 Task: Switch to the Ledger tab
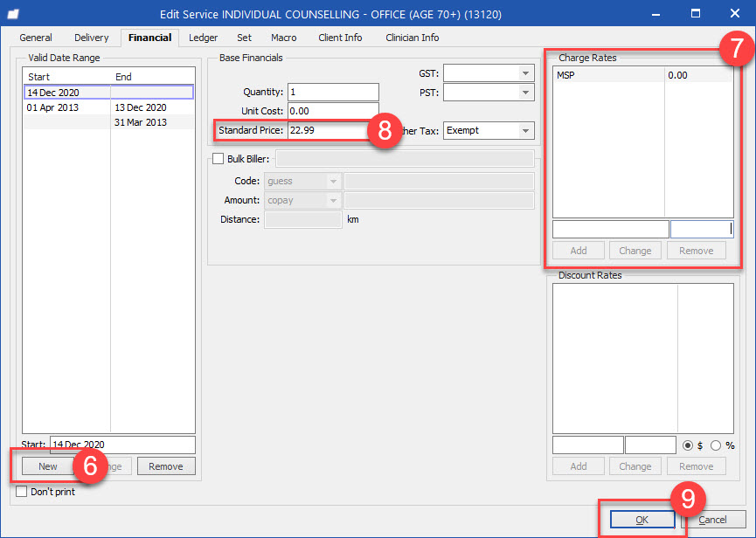203,38
